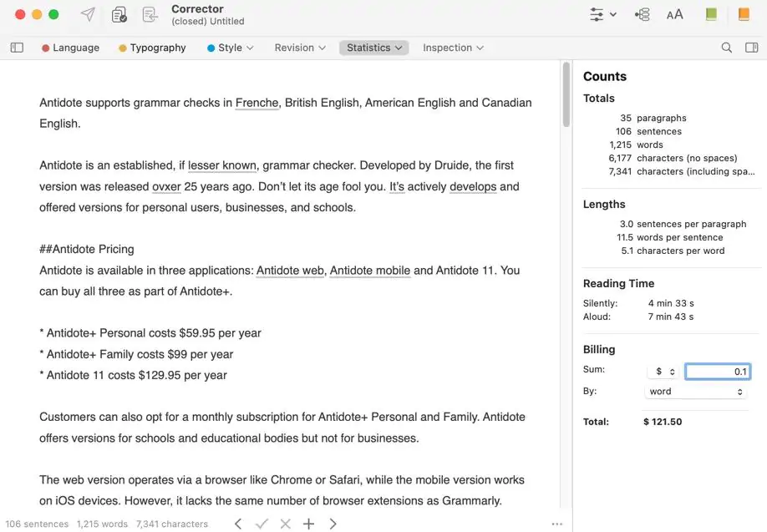767x532 pixels.
Task: Click the AA font size icon
Action: pyautogui.click(x=674, y=15)
